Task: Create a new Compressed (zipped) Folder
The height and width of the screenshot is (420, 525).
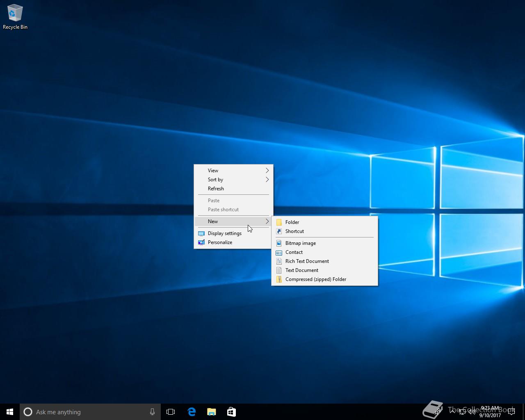Action: pos(324,279)
